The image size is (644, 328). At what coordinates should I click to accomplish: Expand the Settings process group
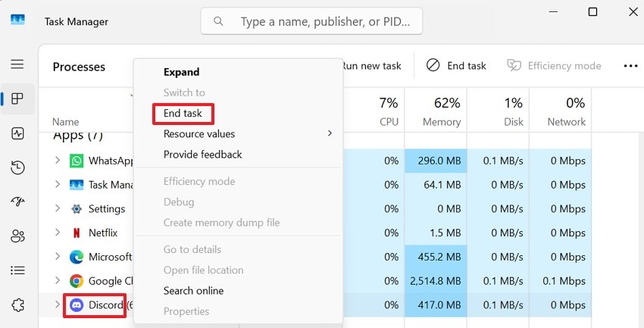pos(58,208)
